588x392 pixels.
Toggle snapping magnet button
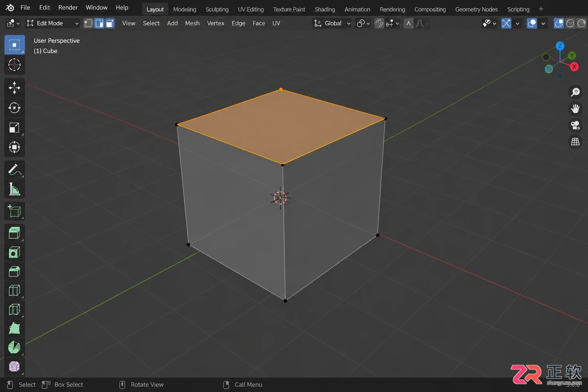click(379, 23)
